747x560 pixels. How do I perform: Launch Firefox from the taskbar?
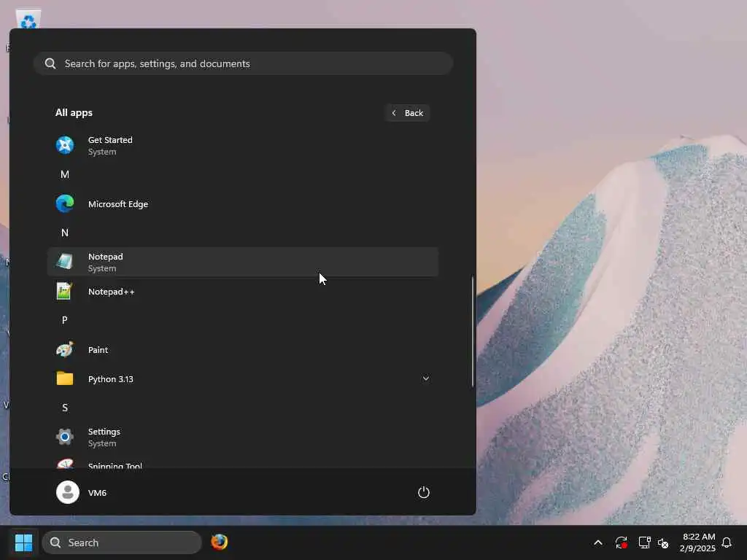point(219,542)
